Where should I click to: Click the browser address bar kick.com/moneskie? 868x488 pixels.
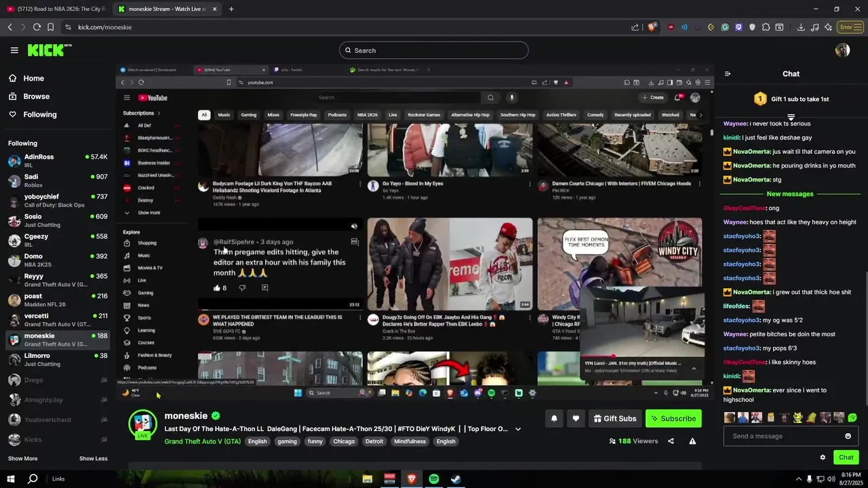click(346, 27)
